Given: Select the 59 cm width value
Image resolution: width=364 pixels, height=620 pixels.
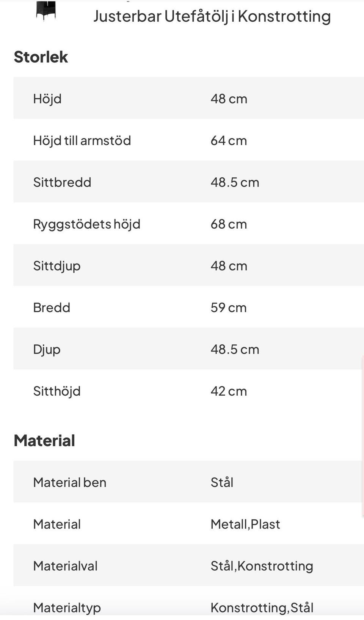Looking at the screenshot, I should [229, 308].
